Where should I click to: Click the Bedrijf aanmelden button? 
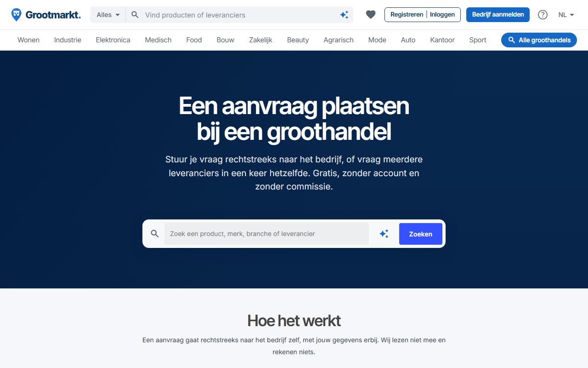[498, 15]
